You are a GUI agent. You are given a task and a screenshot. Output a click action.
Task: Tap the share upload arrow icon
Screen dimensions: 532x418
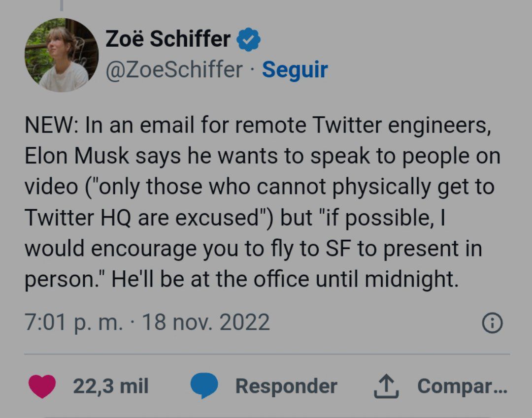click(x=386, y=386)
